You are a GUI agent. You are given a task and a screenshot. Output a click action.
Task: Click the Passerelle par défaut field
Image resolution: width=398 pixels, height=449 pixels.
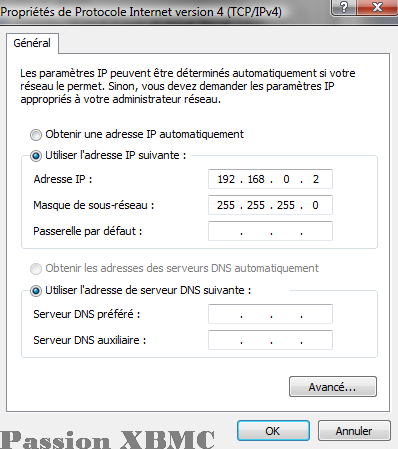(270, 231)
